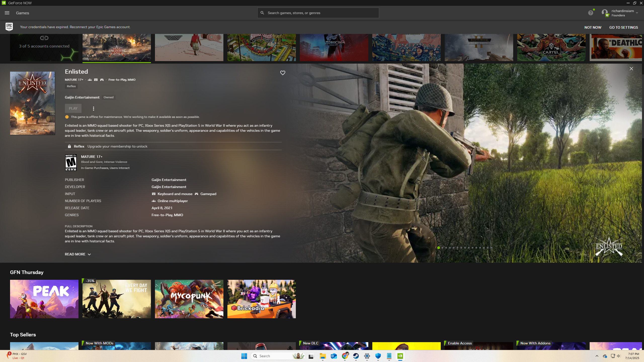Click Free-to-Play, MMO genres value
The image size is (644, 362).
coord(167,215)
